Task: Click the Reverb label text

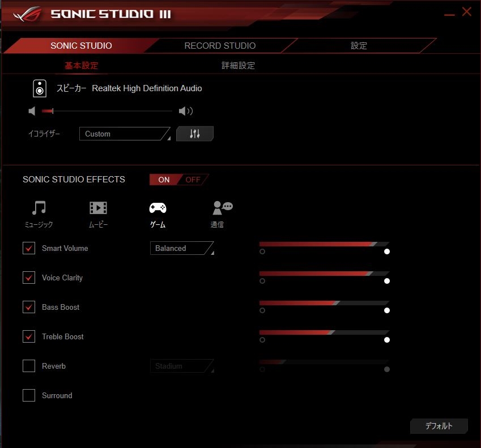Action: [x=54, y=366]
